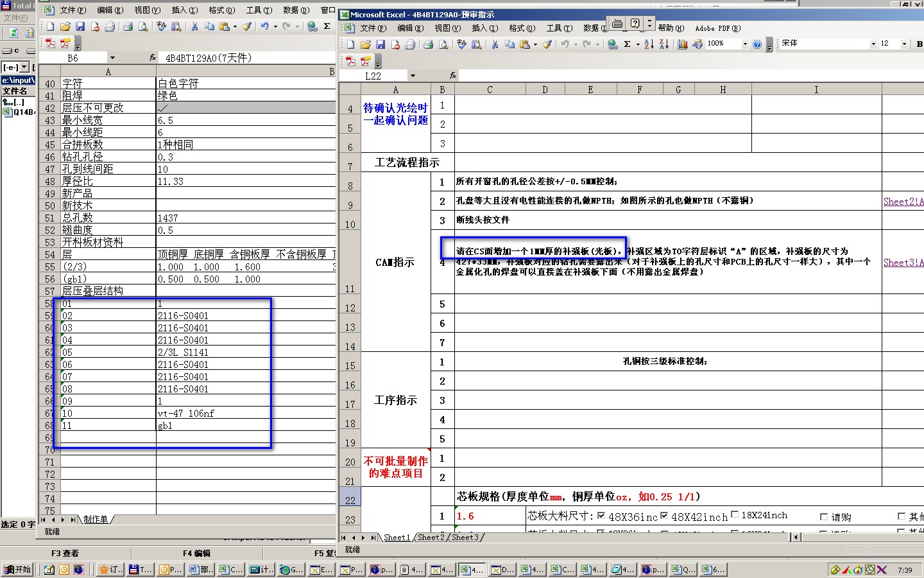Open Name Box dropdown showing L22
Image resolution: width=924 pixels, height=578 pixels.
[413, 76]
